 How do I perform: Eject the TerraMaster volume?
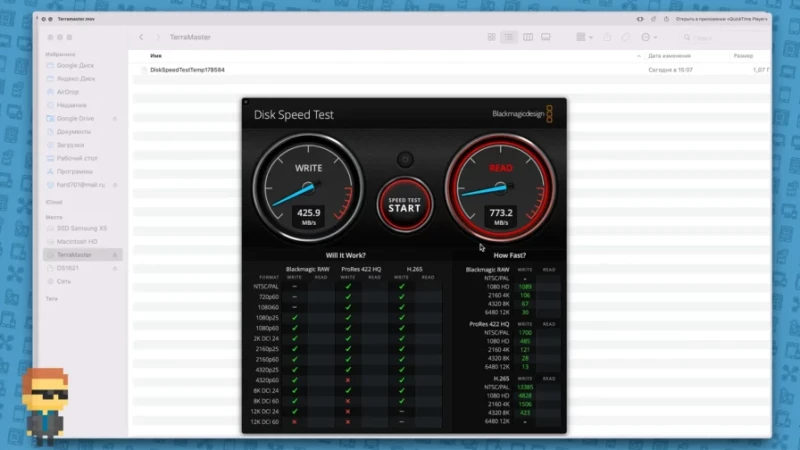click(x=115, y=255)
